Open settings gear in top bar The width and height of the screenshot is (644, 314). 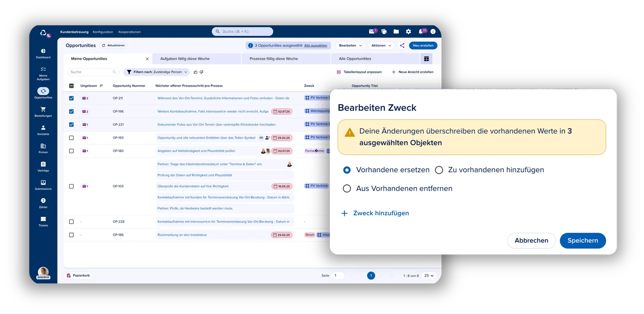click(409, 31)
